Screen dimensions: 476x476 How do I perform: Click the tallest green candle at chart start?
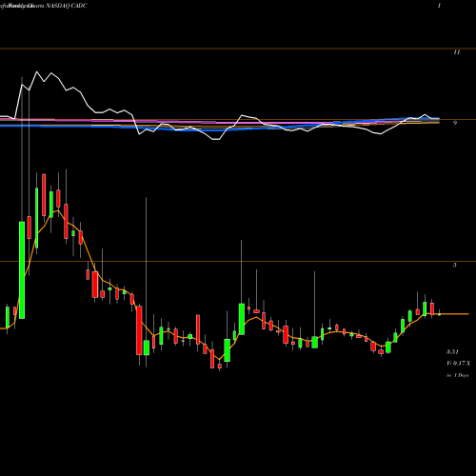[x=22, y=270]
